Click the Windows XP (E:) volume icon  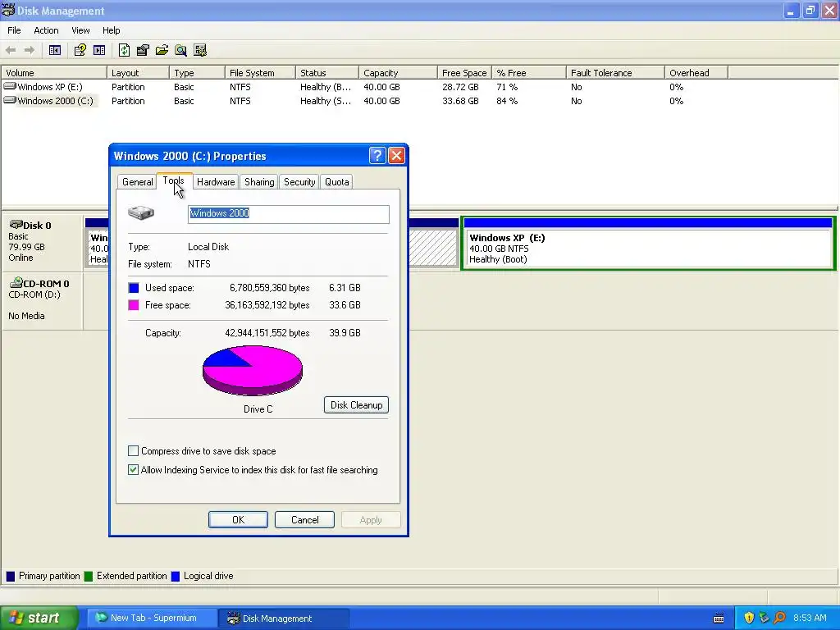10,85
